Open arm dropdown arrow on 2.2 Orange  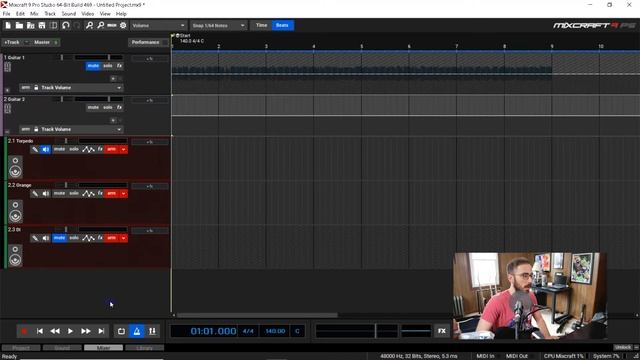[123, 193]
